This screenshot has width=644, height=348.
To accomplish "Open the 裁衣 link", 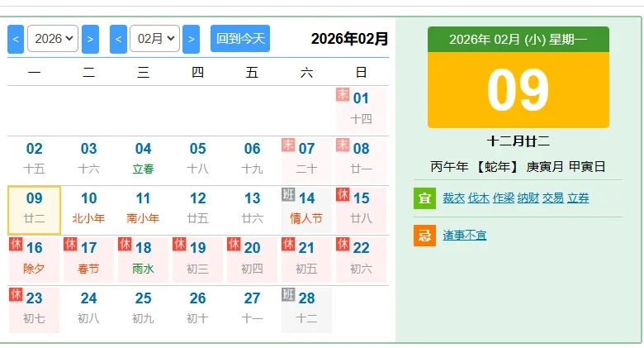I will (x=453, y=198).
